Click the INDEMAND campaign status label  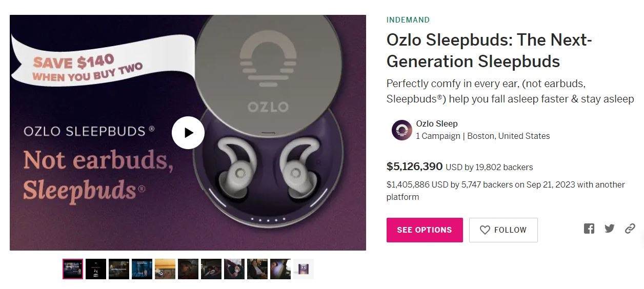click(x=408, y=20)
